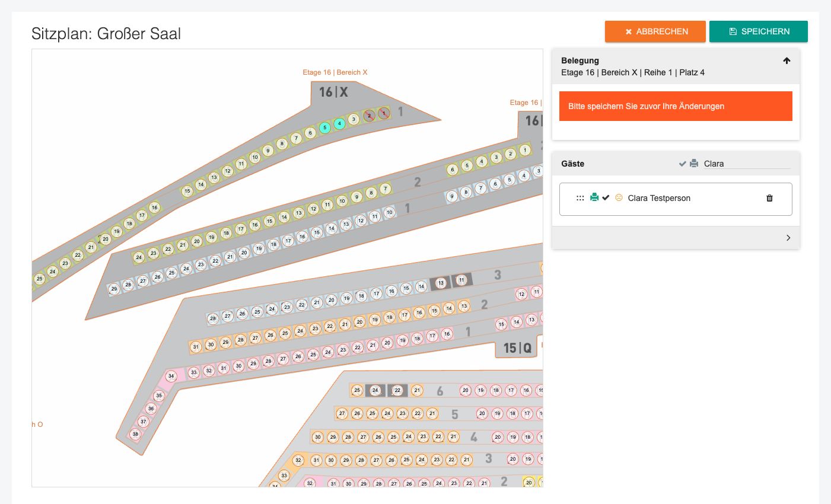Select red crossed-out seat 1 in area 16 X
Screen dimensions: 831x504
coord(384,113)
